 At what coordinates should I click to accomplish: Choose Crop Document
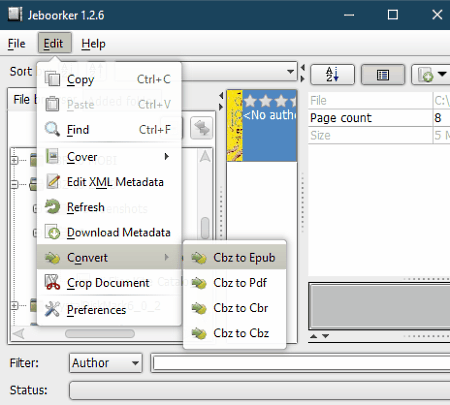coord(109,283)
